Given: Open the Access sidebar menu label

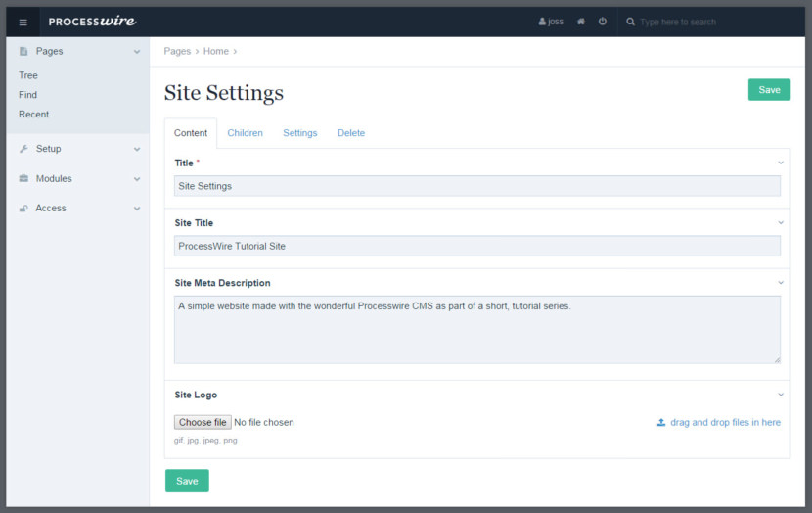Looking at the screenshot, I should coord(51,209).
